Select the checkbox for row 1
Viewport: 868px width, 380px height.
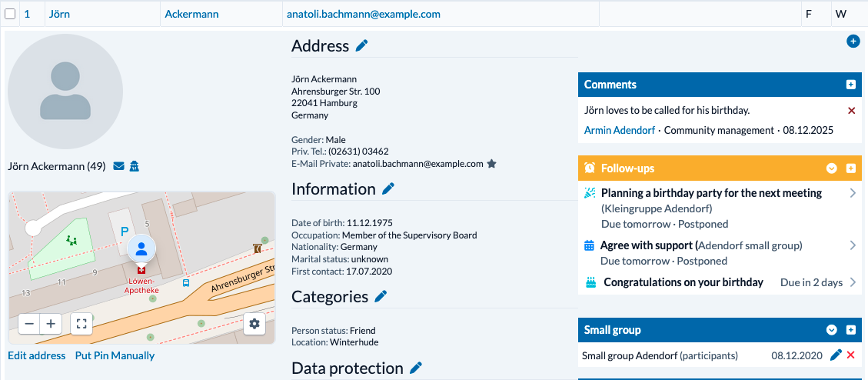point(10,14)
